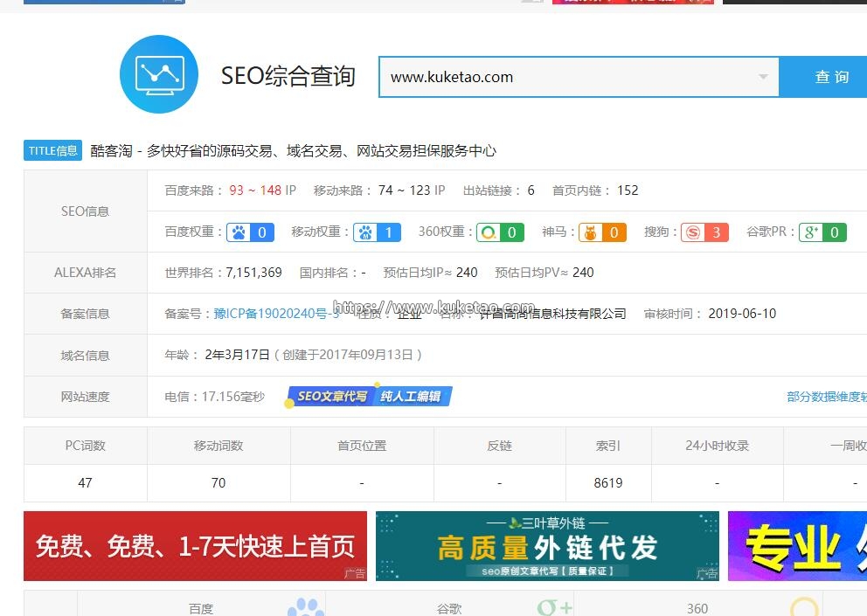Viewport: 867px width, 616px height.
Task: Select the 谷歌 column header tab
Action: 449,608
